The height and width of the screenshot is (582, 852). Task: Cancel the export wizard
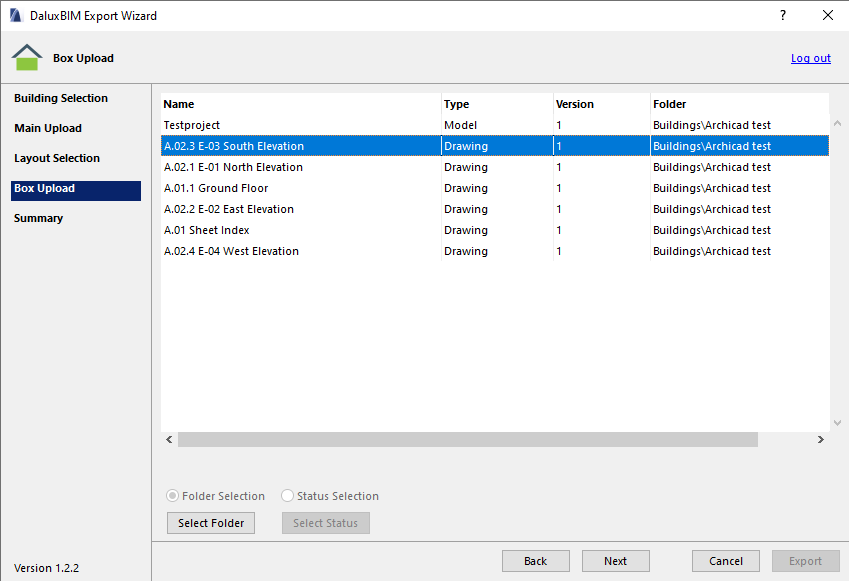(725, 561)
